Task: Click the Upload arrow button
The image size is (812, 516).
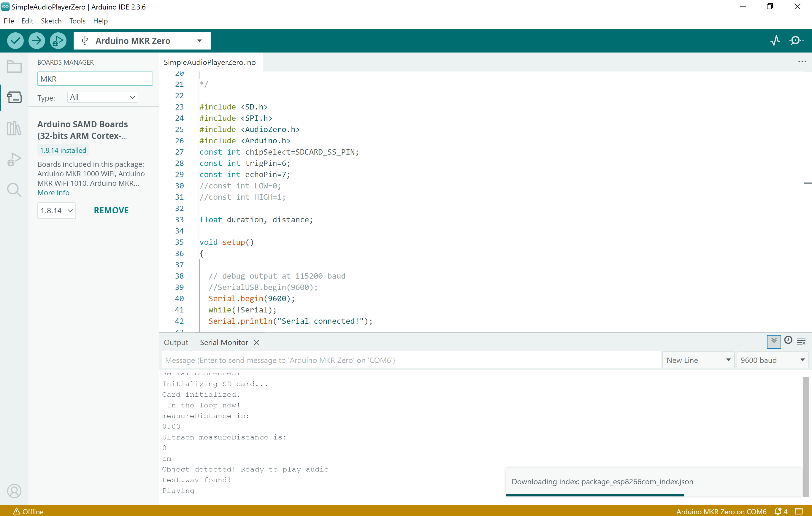Action: pos(37,41)
